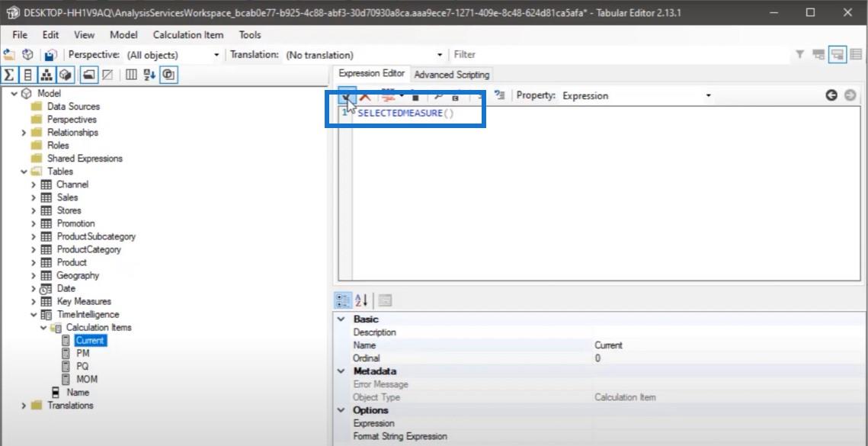Image resolution: width=868 pixels, height=446 pixels.
Task: Click the categorized properties view icon
Action: tap(342, 300)
